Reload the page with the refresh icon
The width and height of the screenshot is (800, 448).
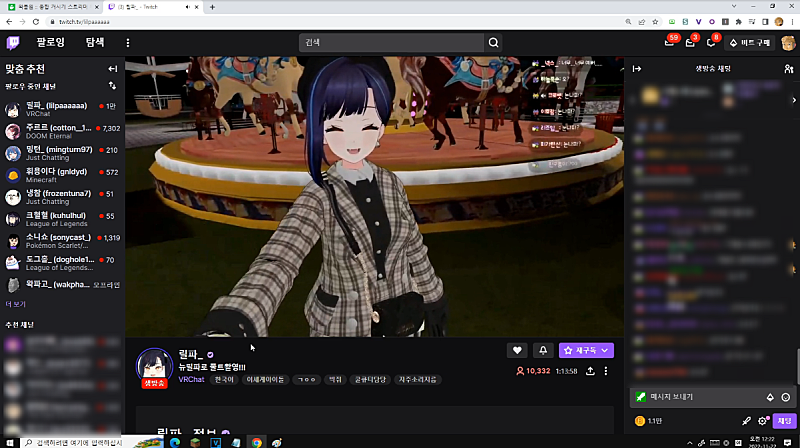[x=36, y=22]
